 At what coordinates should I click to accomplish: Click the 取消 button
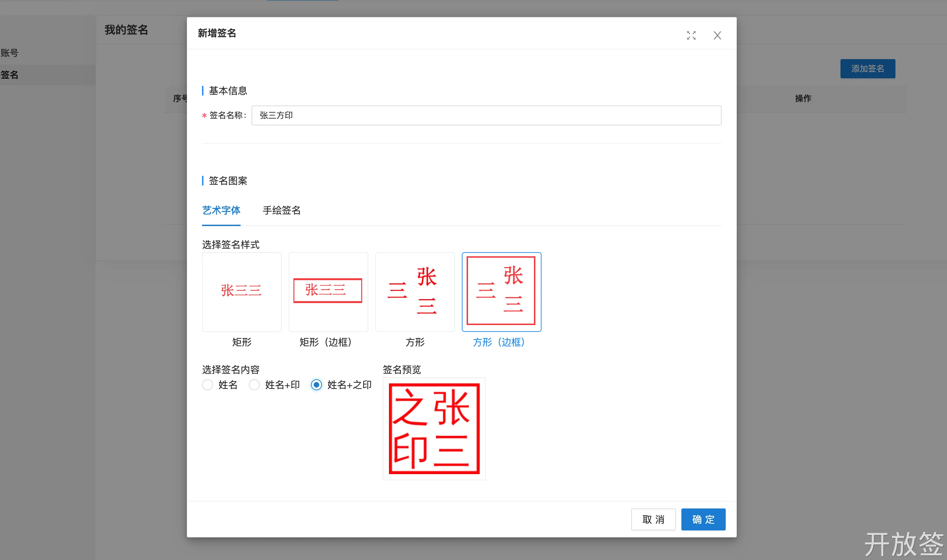(x=653, y=519)
